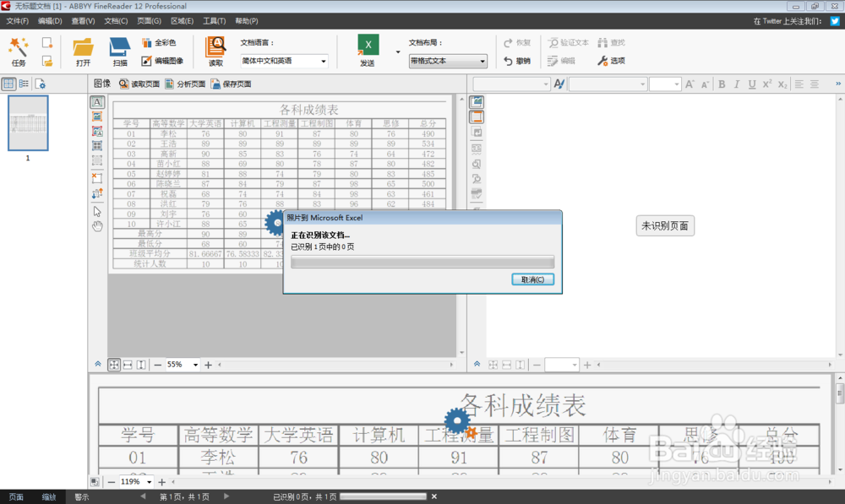The image size is (845, 504).
Task: Select the hand pan tool
Action: pos(97,226)
